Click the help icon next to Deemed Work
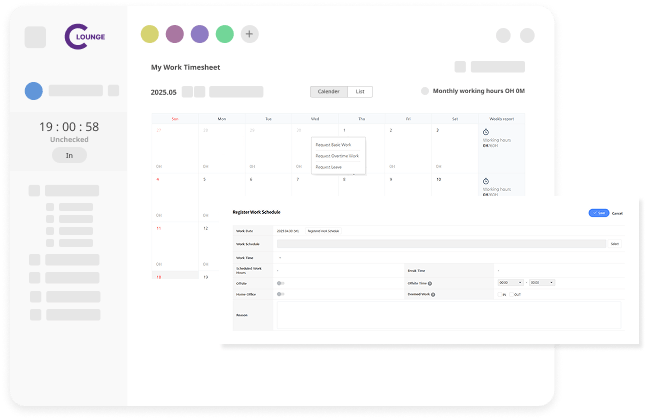646x420 pixels. [433, 295]
